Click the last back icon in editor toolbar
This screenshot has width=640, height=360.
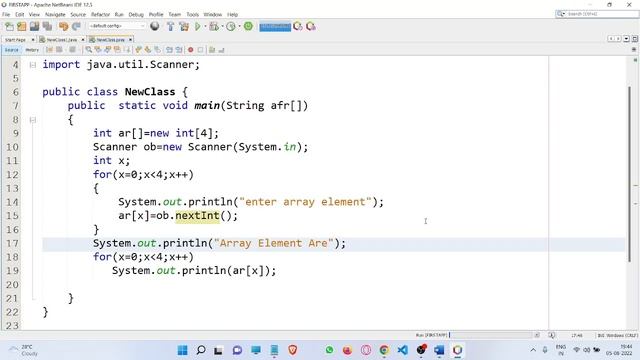point(222,50)
